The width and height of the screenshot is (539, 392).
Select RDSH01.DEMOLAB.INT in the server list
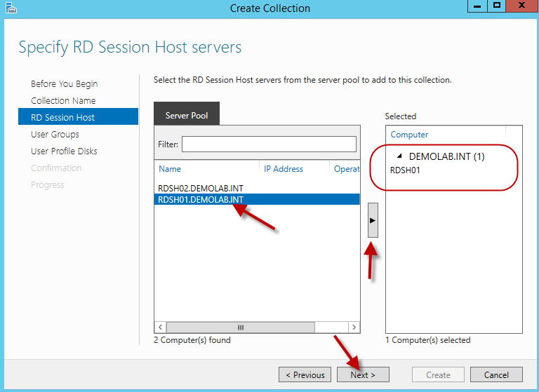pyautogui.click(x=201, y=200)
